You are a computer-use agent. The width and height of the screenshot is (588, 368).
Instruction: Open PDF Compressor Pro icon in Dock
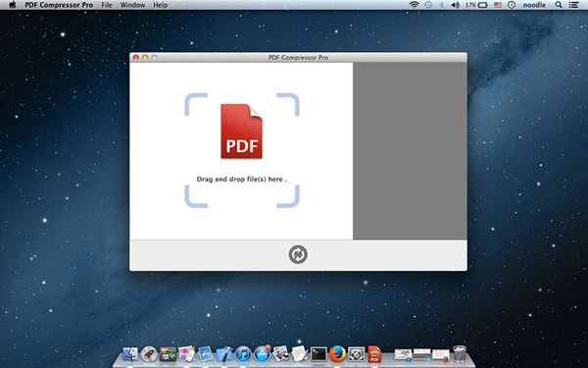[374, 354]
